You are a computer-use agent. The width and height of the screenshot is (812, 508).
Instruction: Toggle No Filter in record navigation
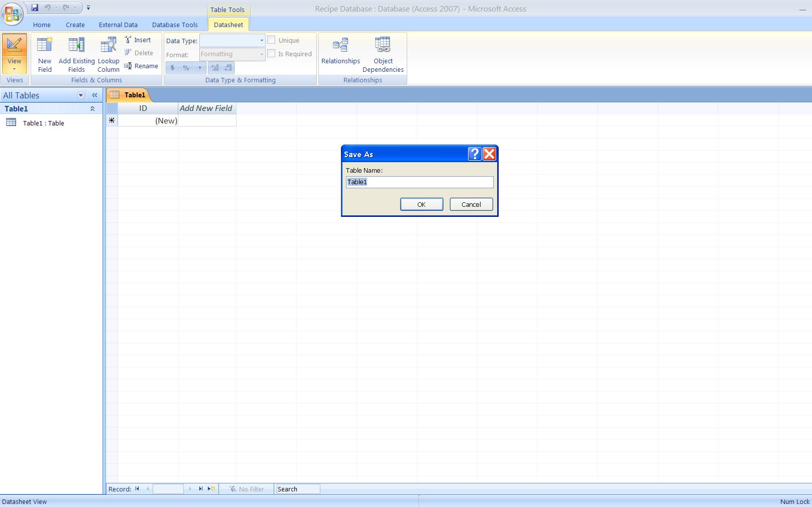pyautogui.click(x=247, y=489)
